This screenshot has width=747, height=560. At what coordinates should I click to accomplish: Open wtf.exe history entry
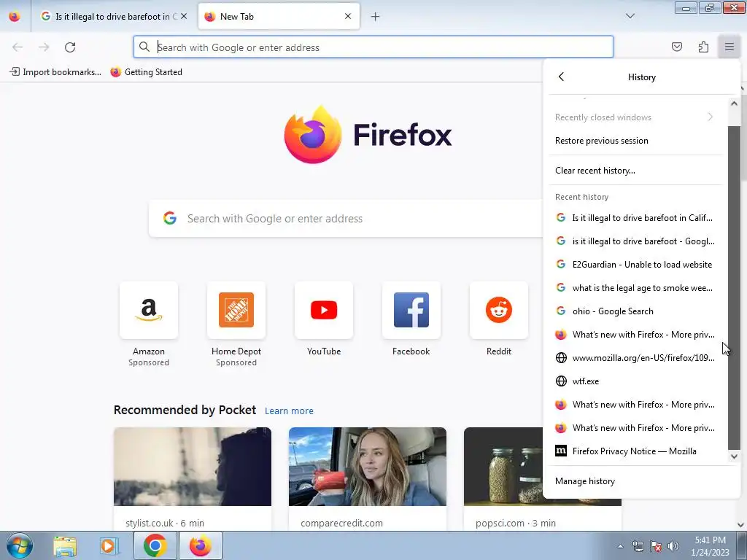pos(635,381)
